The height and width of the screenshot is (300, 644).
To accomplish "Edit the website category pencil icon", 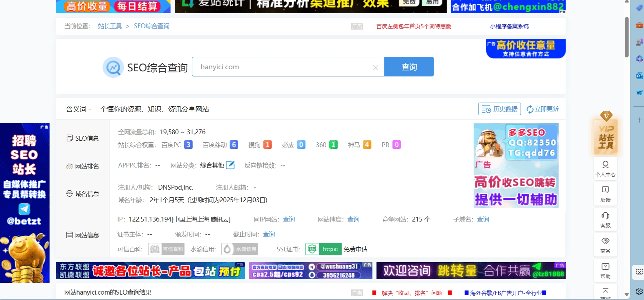I will [x=230, y=165].
